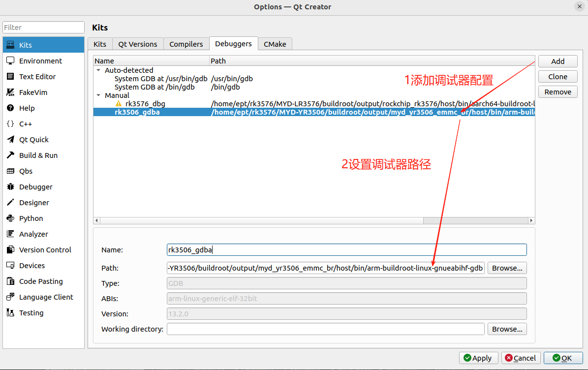Click the horizontal scrollbar of debugger list
The image size is (588, 370).
point(261,220)
